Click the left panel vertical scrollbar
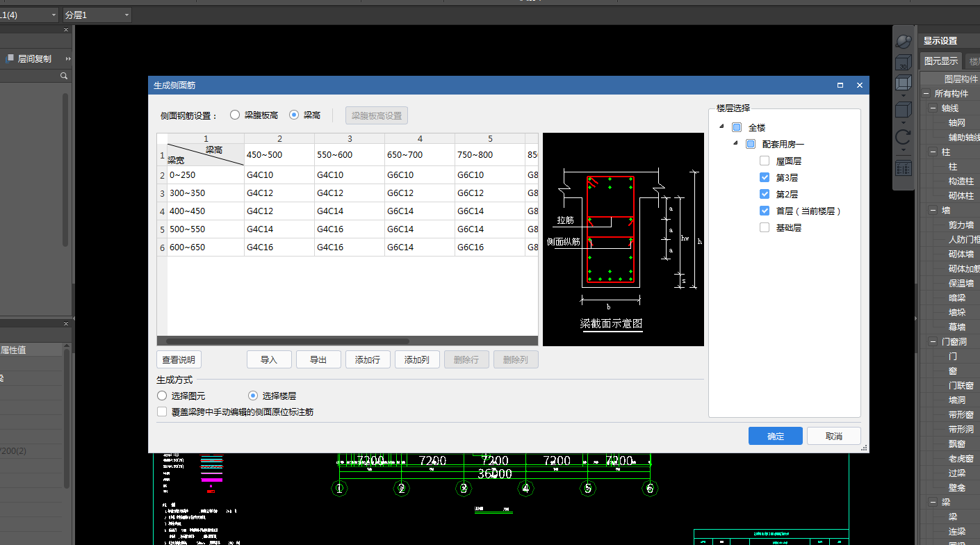 pos(66,170)
